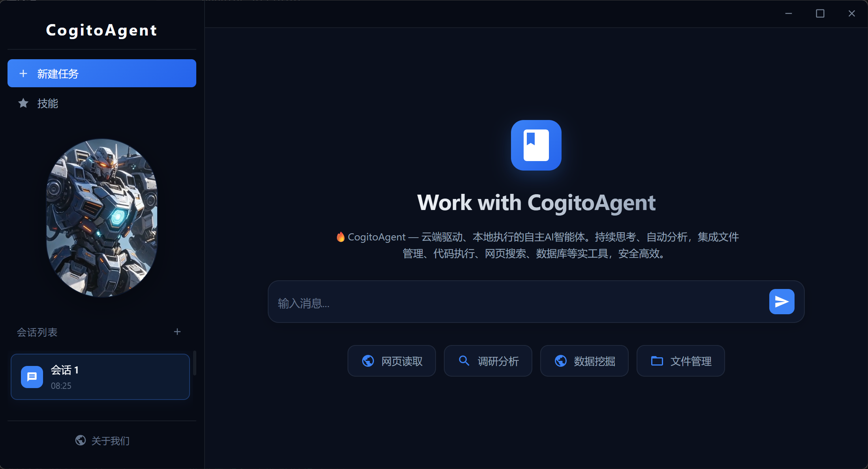
Task: Click the plus icon in 新建任务
Action: point(23,73)
